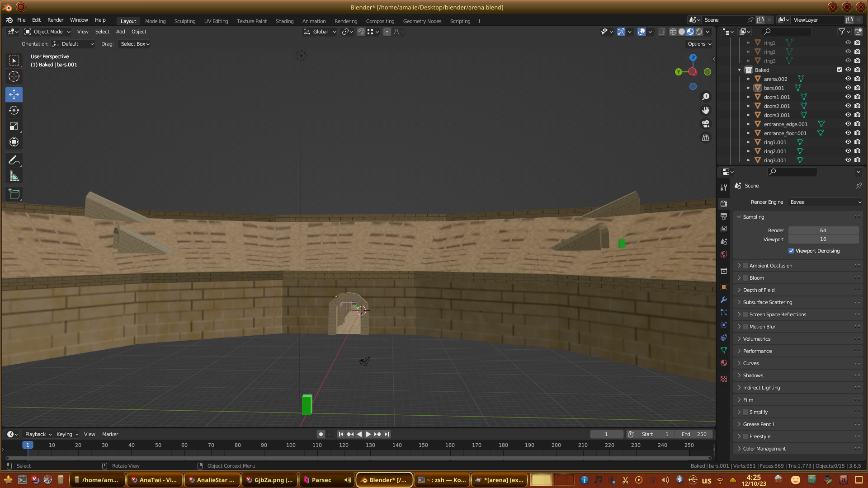Open the Output properties tab icon
This screenshot has height=488, width=868.
point(724,216)
